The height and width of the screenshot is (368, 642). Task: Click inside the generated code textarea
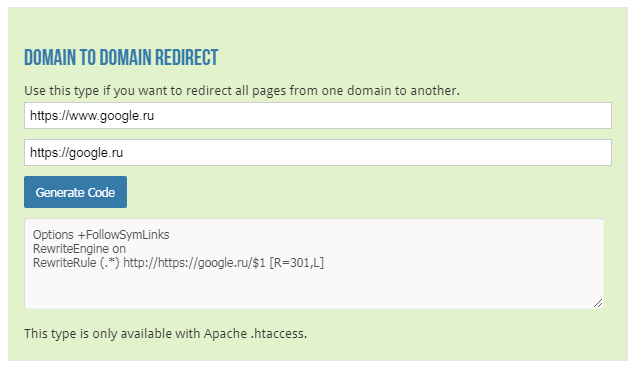(x=314, y=264)
